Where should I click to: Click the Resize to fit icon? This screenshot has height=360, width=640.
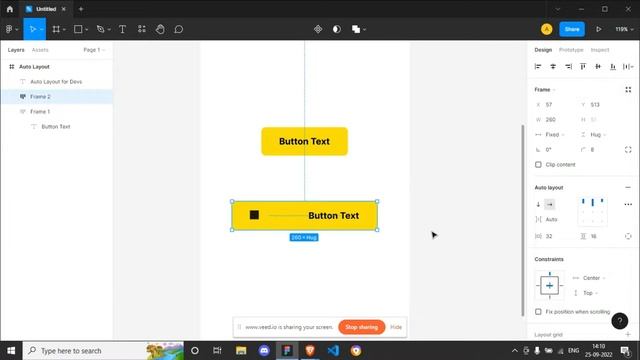628,90
